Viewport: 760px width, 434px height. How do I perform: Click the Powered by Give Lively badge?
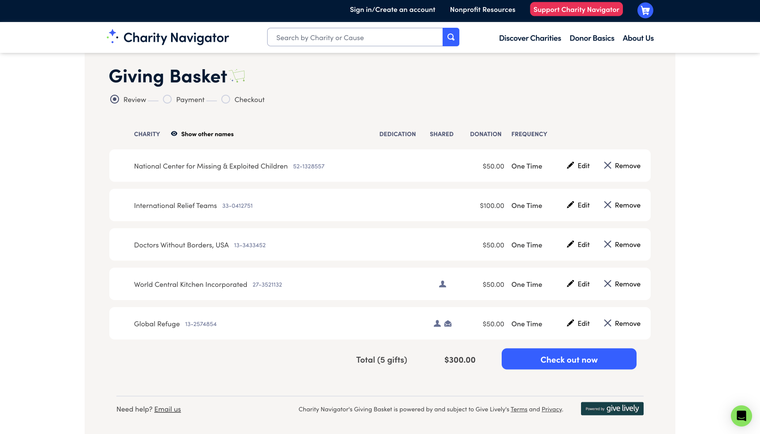[612, 409]
